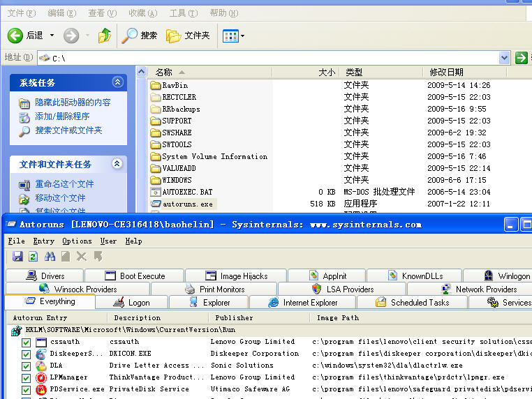
Task: Click the Folders view toolbar button
Action: coord(189,36)
